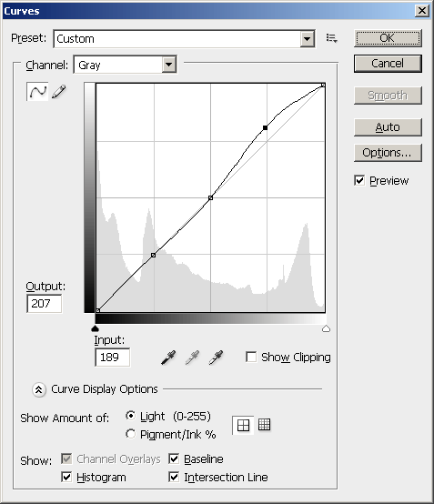Click the Output value field
The image size is (434, 504).
tap(44, 304)
